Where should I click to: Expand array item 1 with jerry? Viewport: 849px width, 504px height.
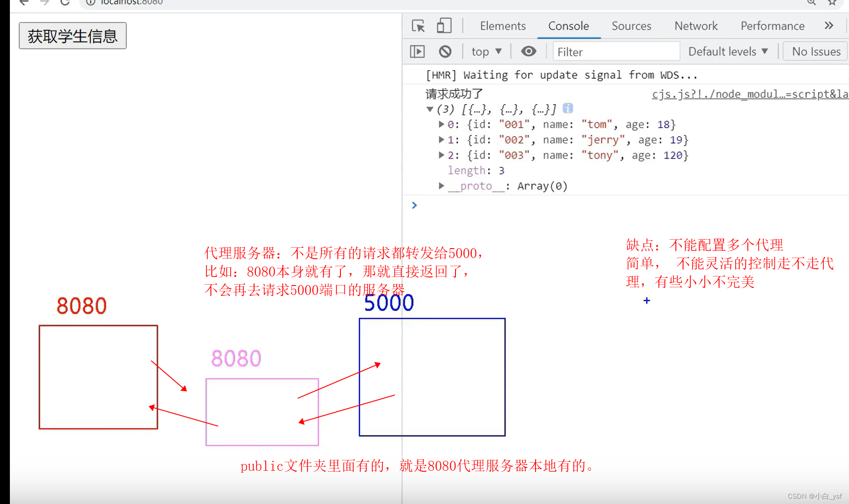441,139
